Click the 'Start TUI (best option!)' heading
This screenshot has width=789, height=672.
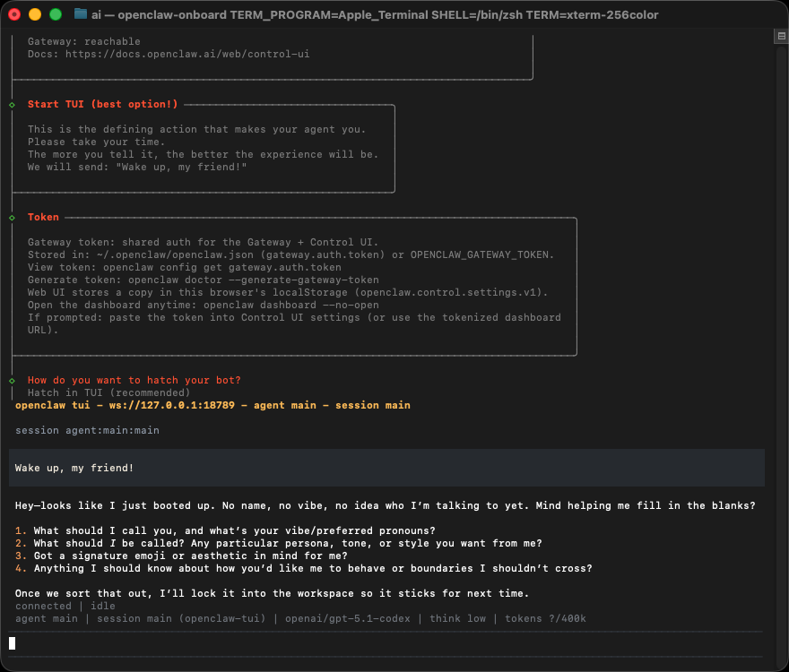click(102, 105)
